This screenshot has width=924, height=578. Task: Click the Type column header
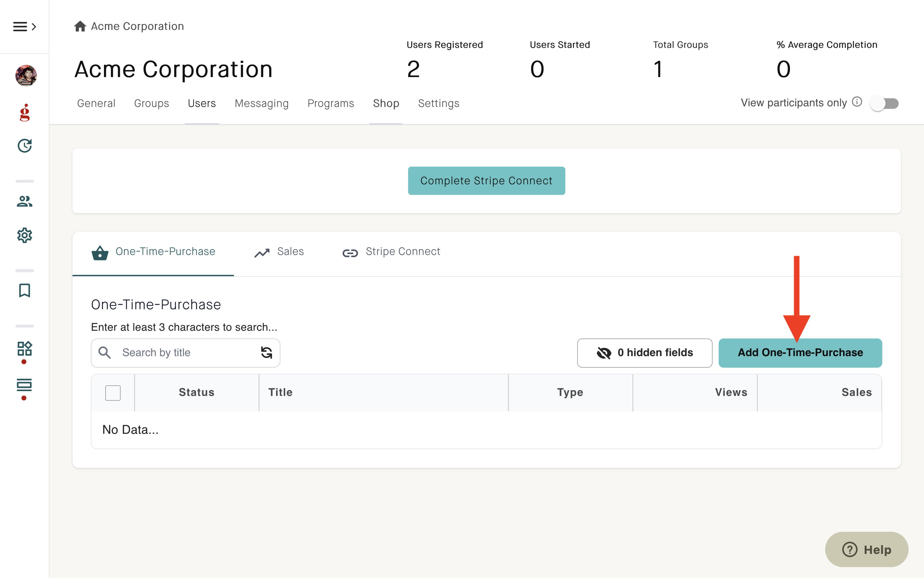[570, 393]
